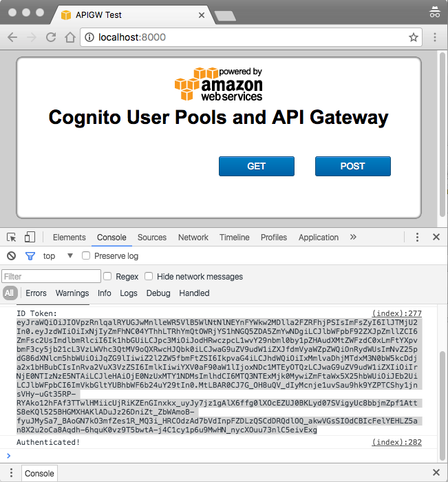
Task: Click the page vertical scrollbar
Action: [442, 135]
